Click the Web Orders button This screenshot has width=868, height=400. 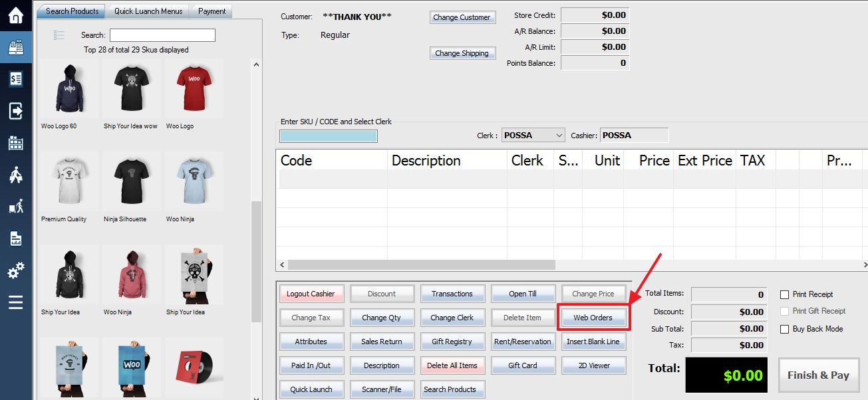coord(593,318)
